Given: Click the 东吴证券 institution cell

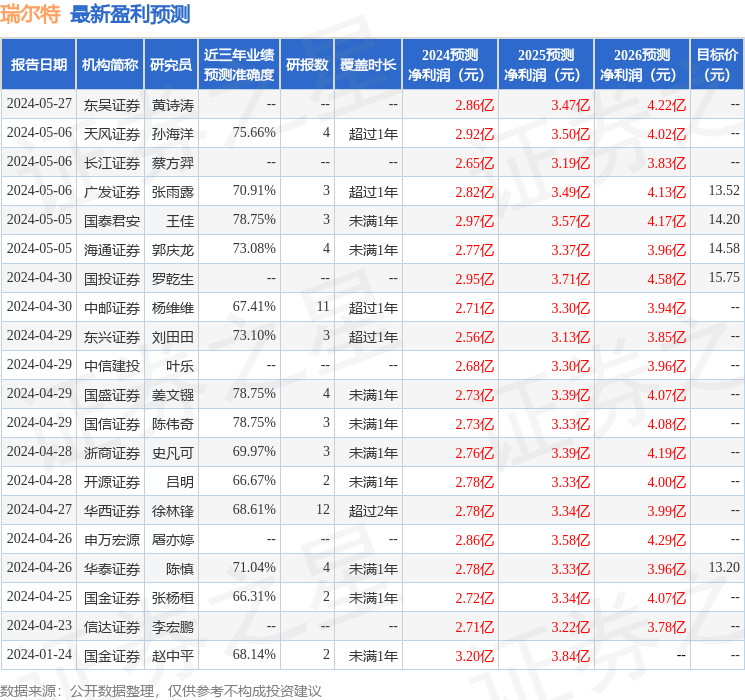Looking at the screenshot, I should click(112, 105).
